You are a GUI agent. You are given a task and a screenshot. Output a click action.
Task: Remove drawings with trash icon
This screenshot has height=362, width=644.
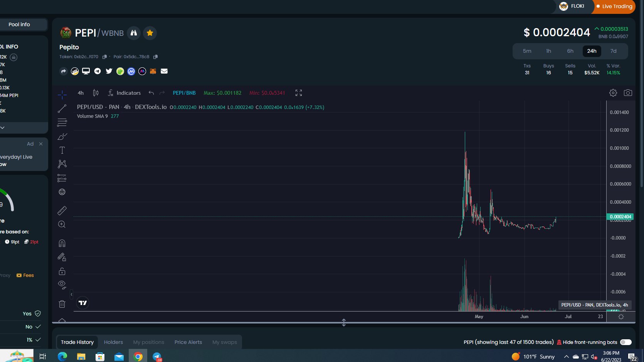(x=62, y=304)
